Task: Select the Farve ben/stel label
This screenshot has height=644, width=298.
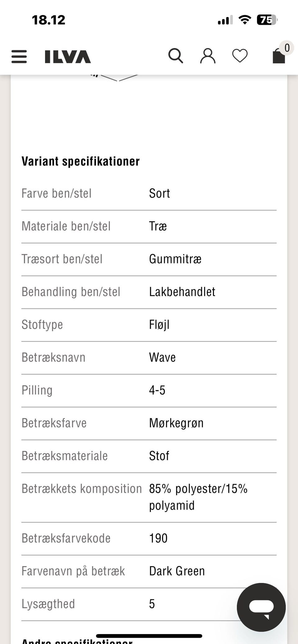Action: tap(56, 193)
